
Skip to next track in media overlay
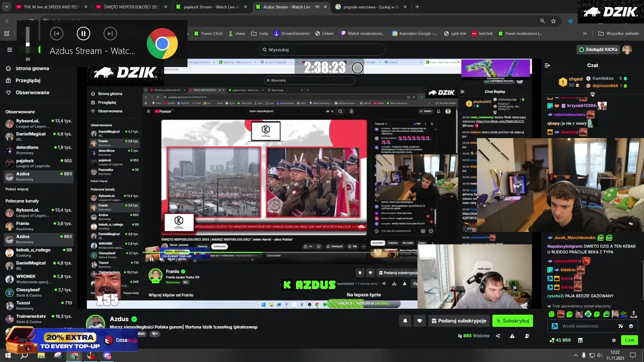[110, 34]
